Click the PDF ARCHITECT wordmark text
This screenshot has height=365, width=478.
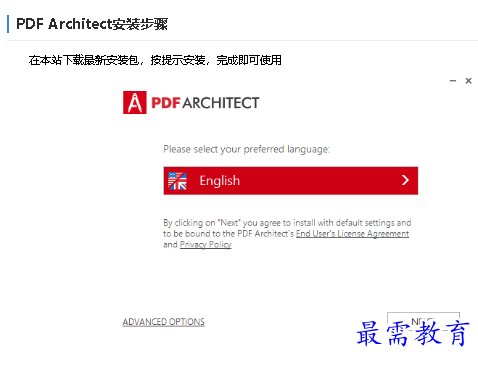(x=205, y=103)
